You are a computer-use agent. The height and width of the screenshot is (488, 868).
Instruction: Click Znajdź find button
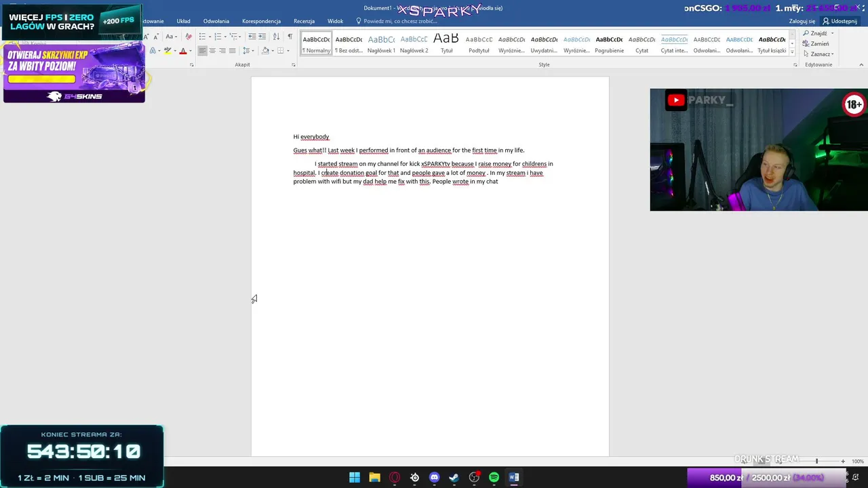pyautogui.click(x=814, y=33)
